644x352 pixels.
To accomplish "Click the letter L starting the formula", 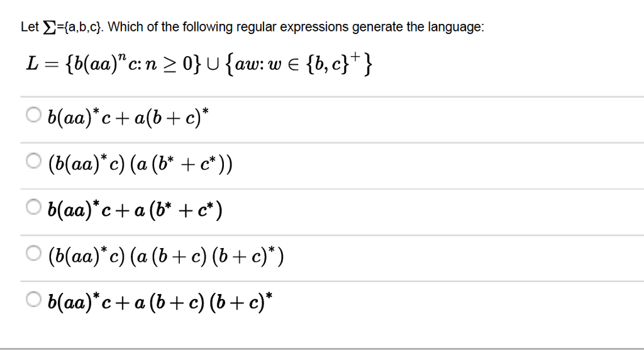I will coord(33,64).
